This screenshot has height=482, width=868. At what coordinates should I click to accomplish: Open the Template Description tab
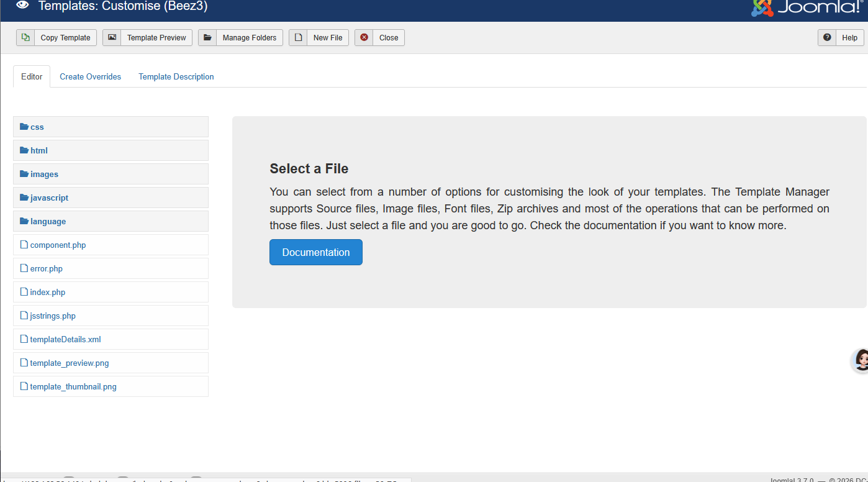click(176, 76)
